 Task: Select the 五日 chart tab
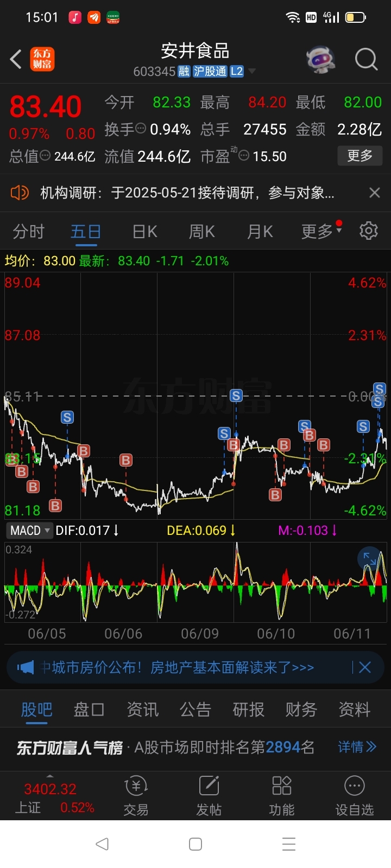coord(86,232)
